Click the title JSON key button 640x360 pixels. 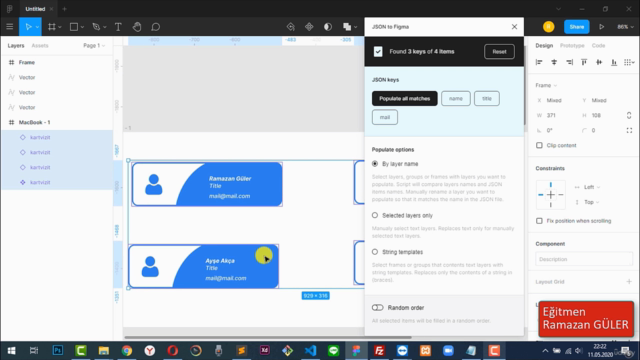coord(487,98)
